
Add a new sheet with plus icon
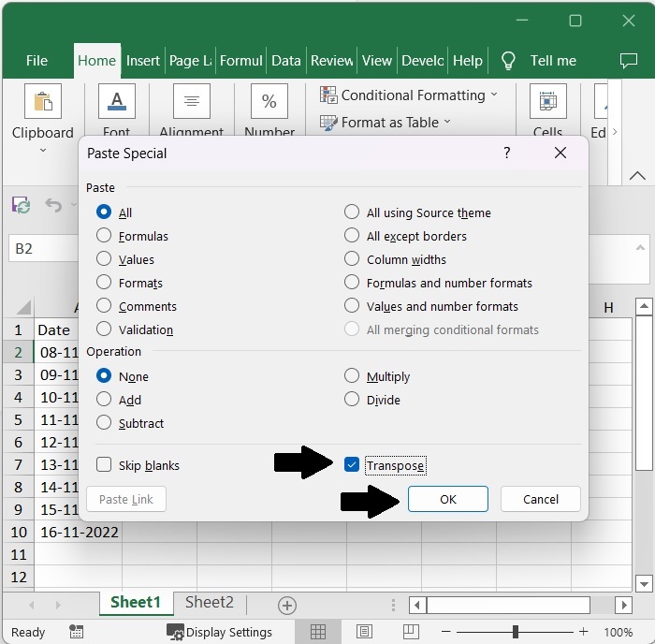pos(287,605)
